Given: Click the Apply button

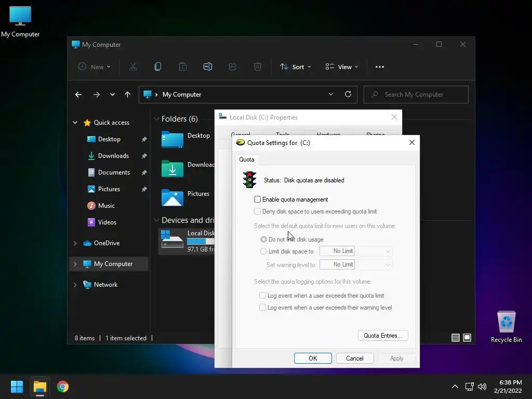Looking at the screenshot, I should tap(396, 358).
